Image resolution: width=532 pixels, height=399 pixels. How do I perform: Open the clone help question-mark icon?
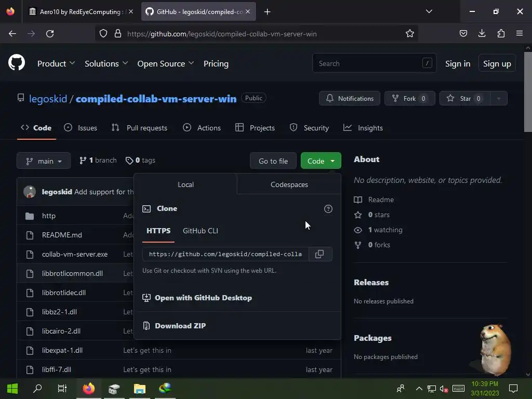coord(328,209)
